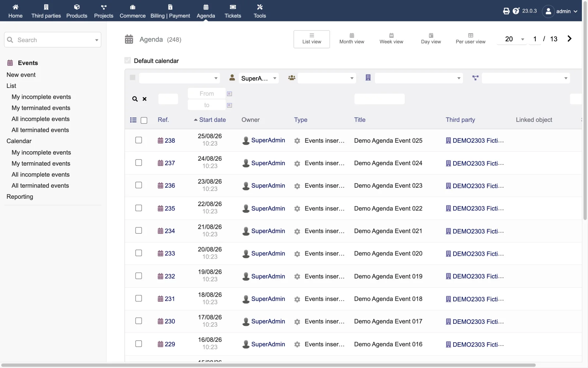Sort by Start date column
The width and height of the screenshot is (588, 368).
[212, 120]
